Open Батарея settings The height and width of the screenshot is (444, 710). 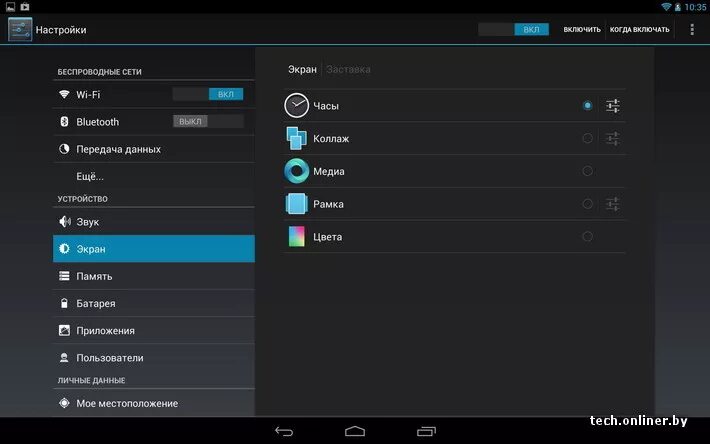pyautogui.click(x=154, y=303)
